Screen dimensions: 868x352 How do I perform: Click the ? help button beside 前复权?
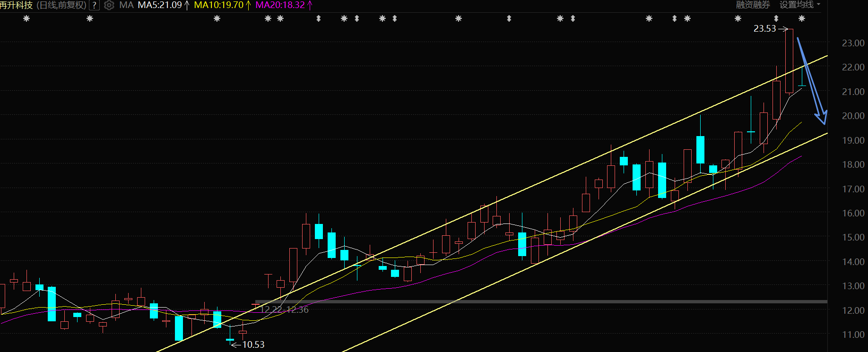tap(94, 5)
